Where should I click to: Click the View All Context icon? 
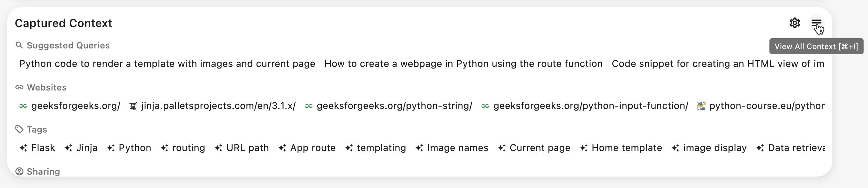pyautogui.click(x=816, y=23)
